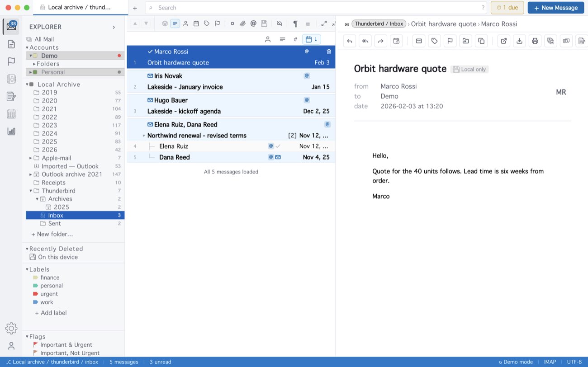Click the New Message button
Image resolution: width=588 pixels, height=367 pixels.
pyautogui.click(x=556, y=8)
